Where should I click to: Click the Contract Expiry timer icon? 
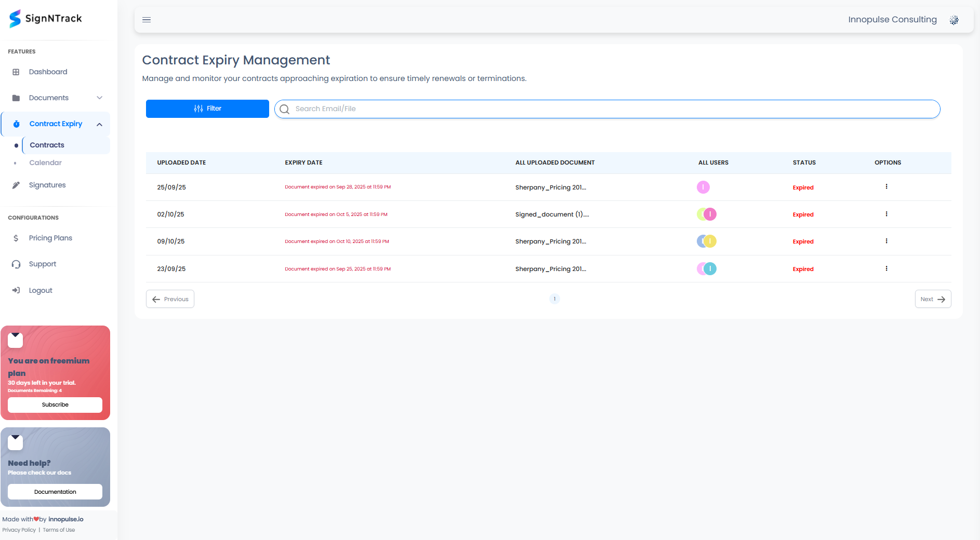pos(16,124)
